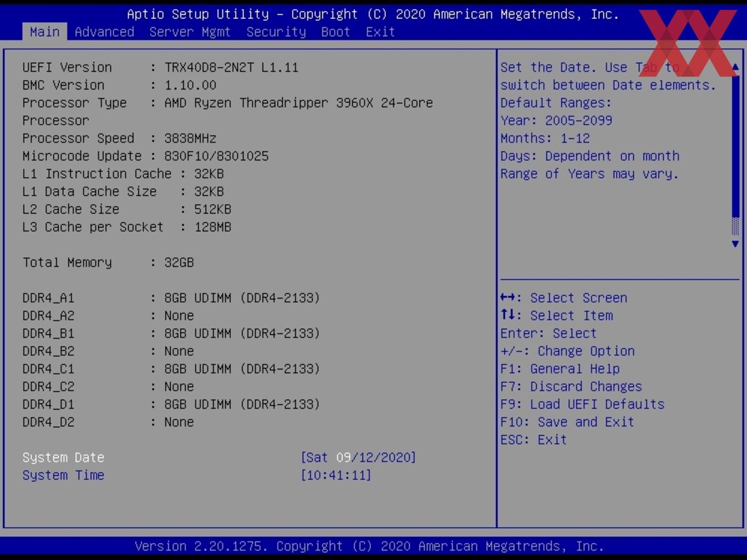Switch to the Advanced tab
The height and width of the screenshot is (560, 747).
[104, 32]
